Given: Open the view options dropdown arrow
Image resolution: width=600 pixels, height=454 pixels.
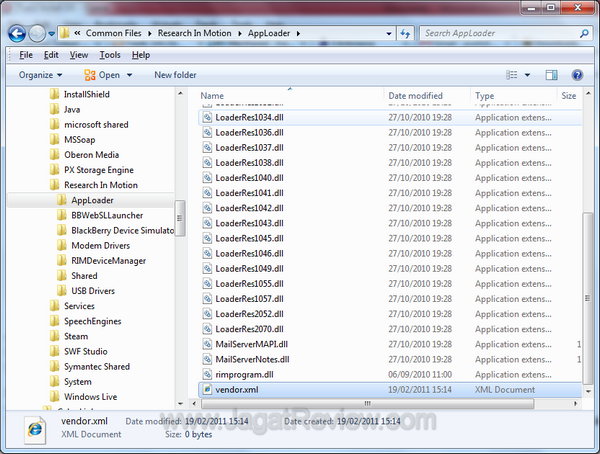Looking at the screenshot, I should tap(527, 75).
